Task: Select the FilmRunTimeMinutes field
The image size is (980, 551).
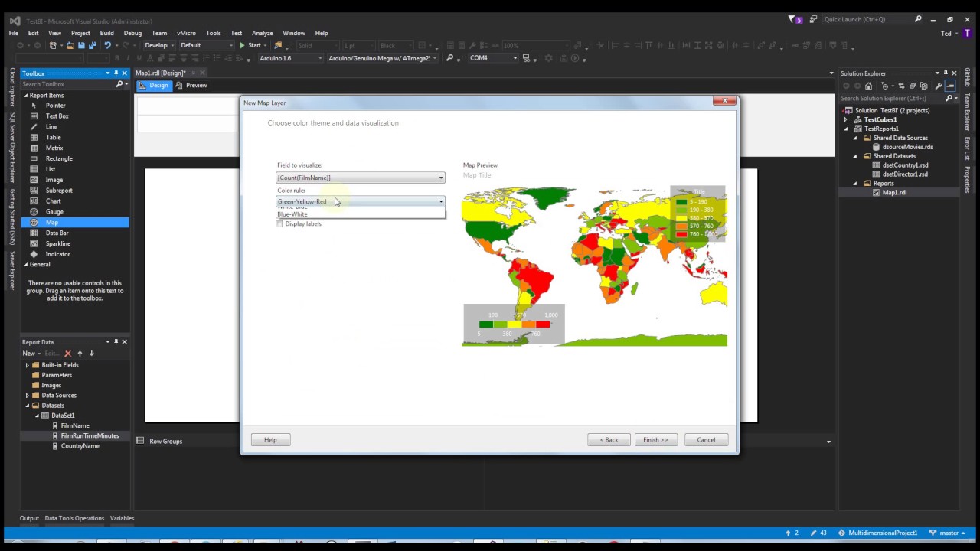Action: tap(90, 436)
